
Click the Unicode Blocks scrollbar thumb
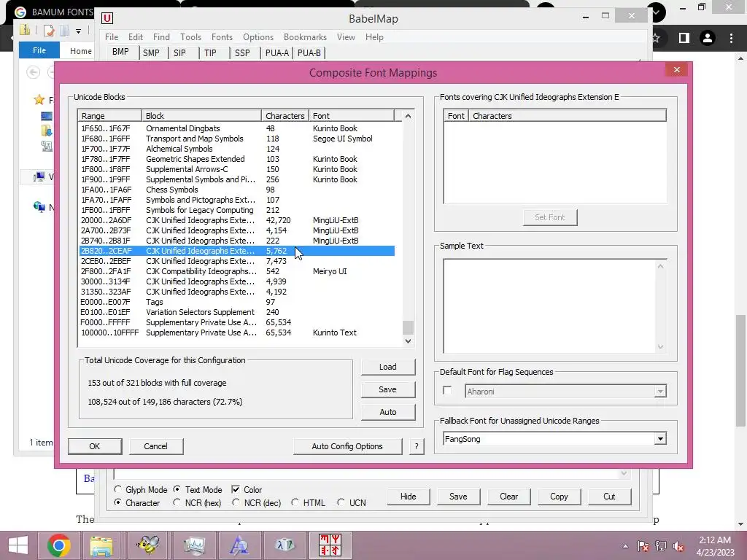408,327
